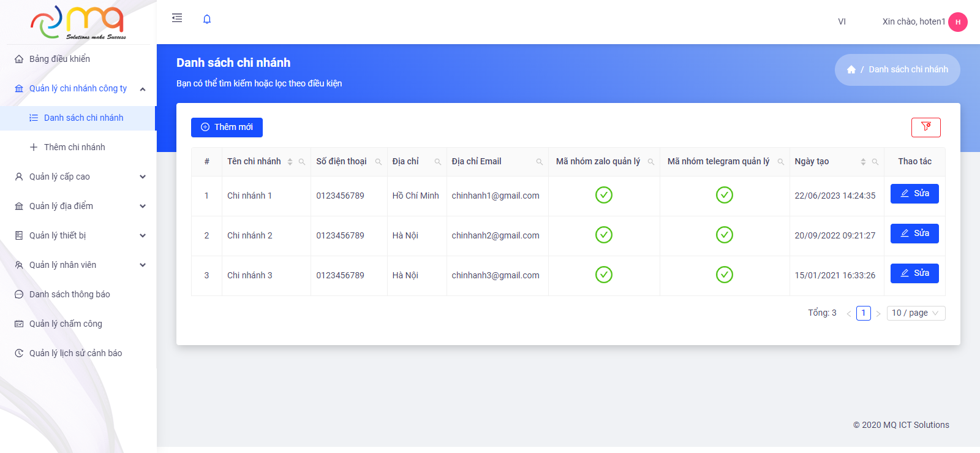980x453 pixels.
Task: Click zalo check mark for Chi nhánh 1
Action: click(x=604, y=195)
